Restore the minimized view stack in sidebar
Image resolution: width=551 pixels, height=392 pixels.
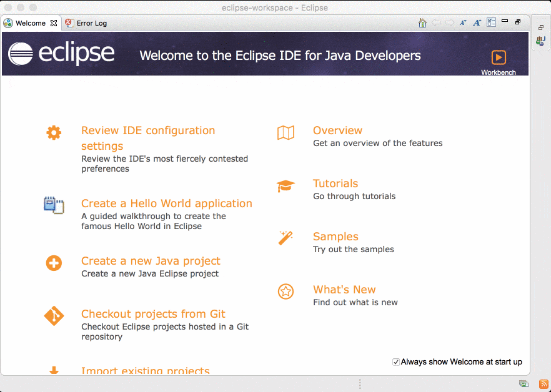pos(540,27)
